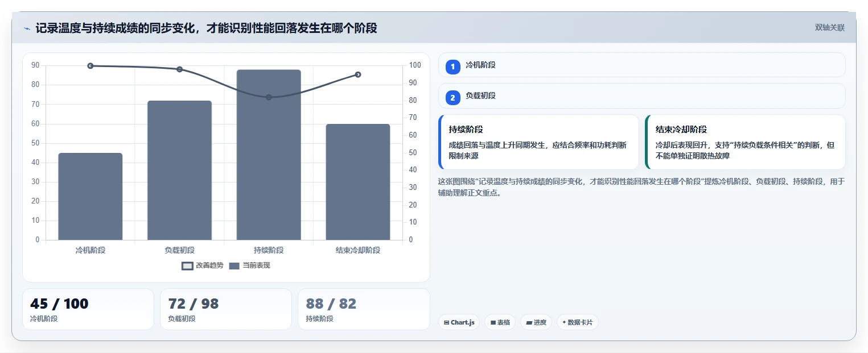Click the number 1 badge
Screen dimensions: 868x353
click(452, 67)
